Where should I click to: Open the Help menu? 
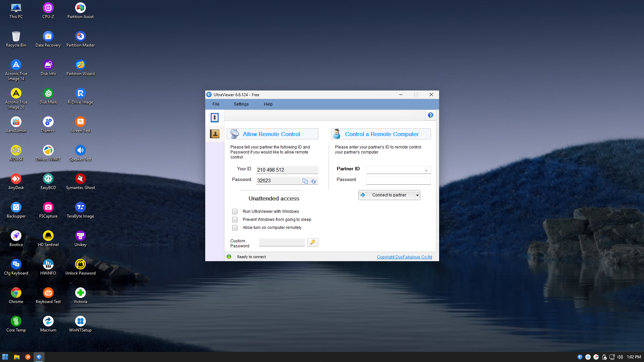click(268, 104)
